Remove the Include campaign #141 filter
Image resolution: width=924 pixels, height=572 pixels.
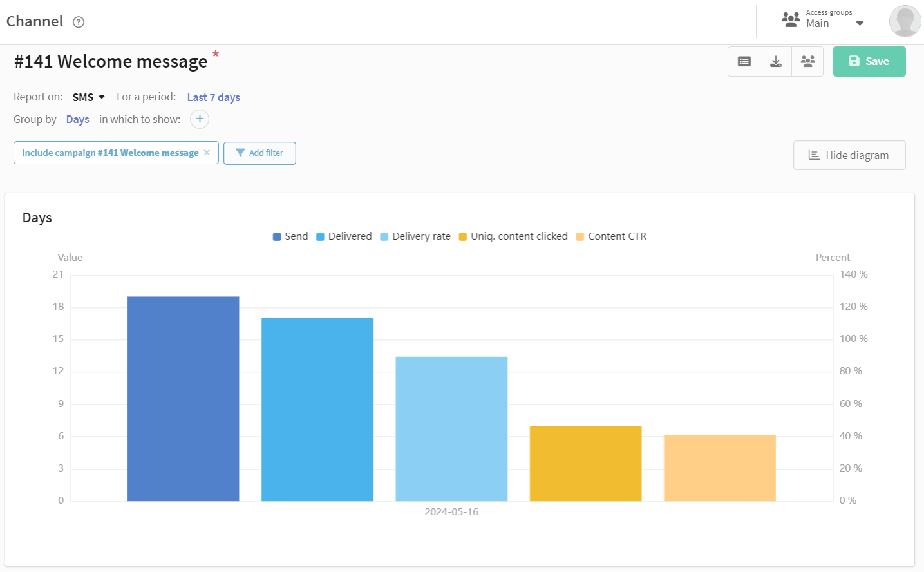point(207,153)
